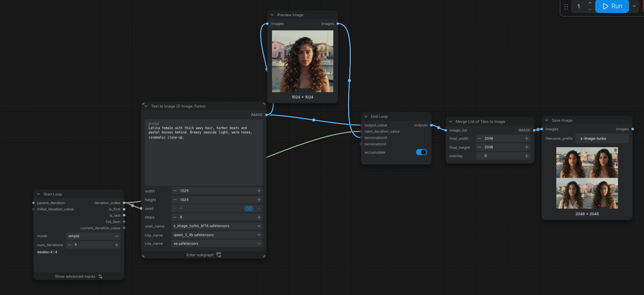This screenshot has width=644, height=295.
Task: Open the clip_name dropdown
Action: tap(217, 235)
